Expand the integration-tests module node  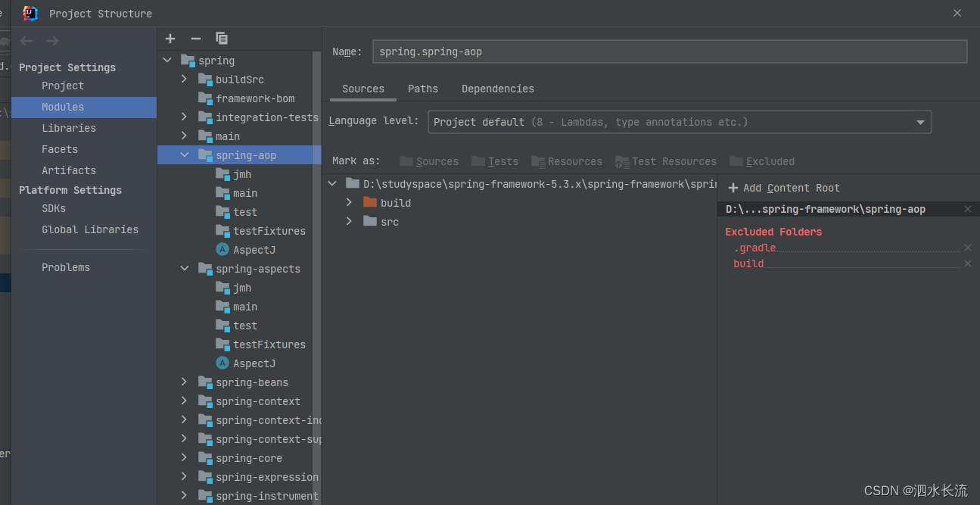[x=185, y=117]
